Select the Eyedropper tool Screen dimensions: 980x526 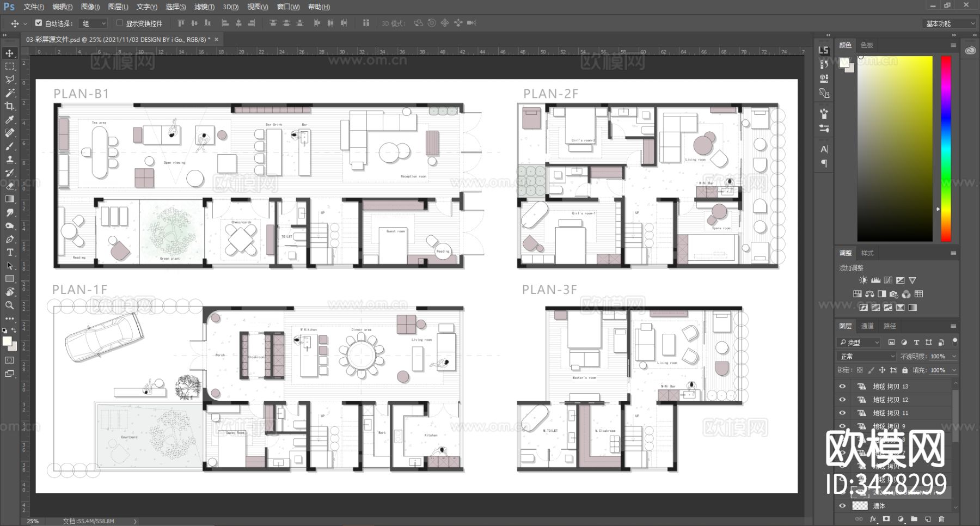pos(10,120)
